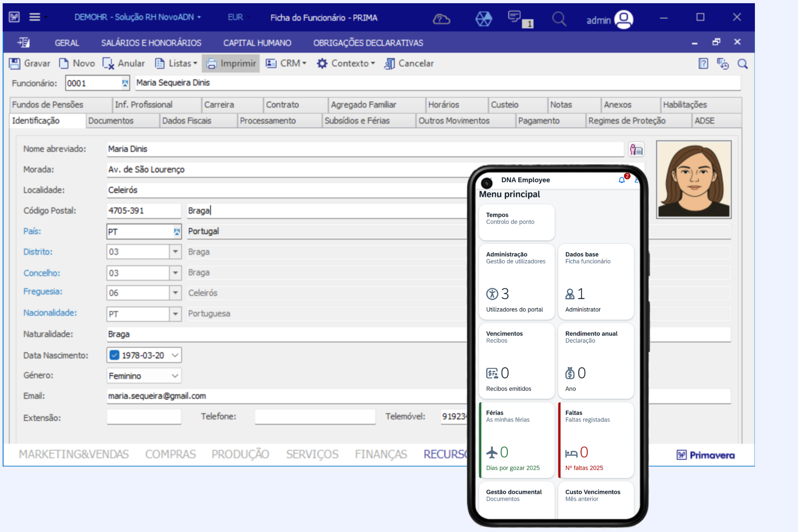This screenshot has width=798, height=532.
Task: Open the DEMOHR company selector dropdown
Action: pos(138,17)
